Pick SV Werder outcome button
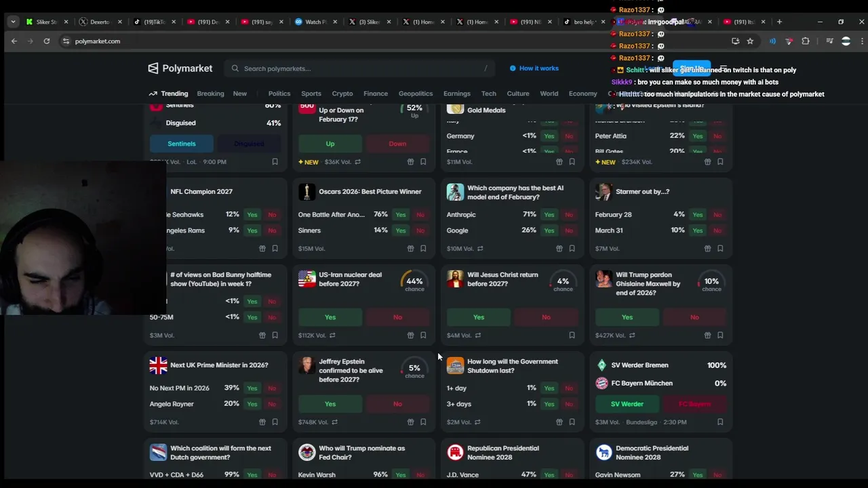The width and height of the screenshot is (868, 488). (627, 404)
